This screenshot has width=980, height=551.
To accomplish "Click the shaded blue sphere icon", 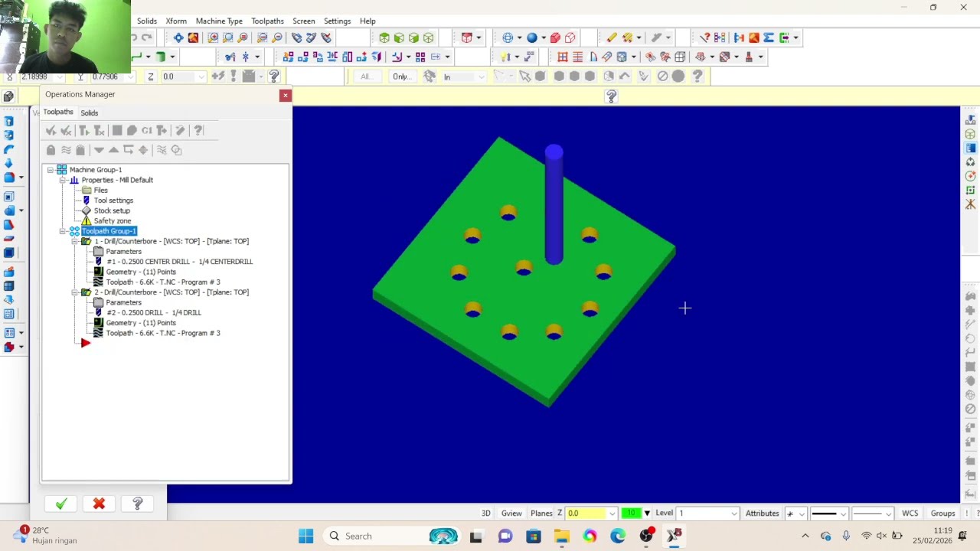I will pyautogui.click(x=531, y=37).
